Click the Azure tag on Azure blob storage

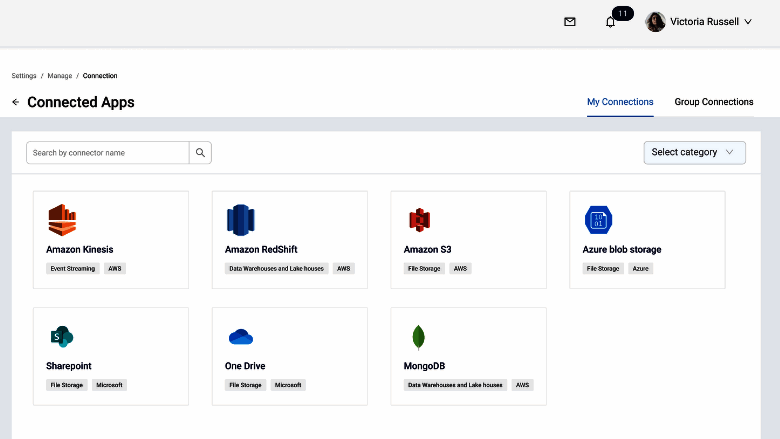tap(640, 268)
